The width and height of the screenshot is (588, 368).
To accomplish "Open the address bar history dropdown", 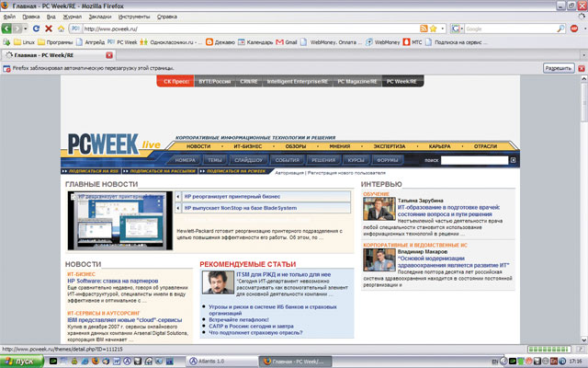I will tap(443, 29).
